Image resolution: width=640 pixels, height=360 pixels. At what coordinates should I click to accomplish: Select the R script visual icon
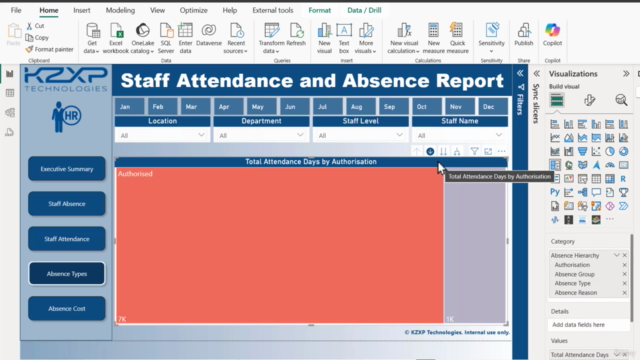coord(623,178)
